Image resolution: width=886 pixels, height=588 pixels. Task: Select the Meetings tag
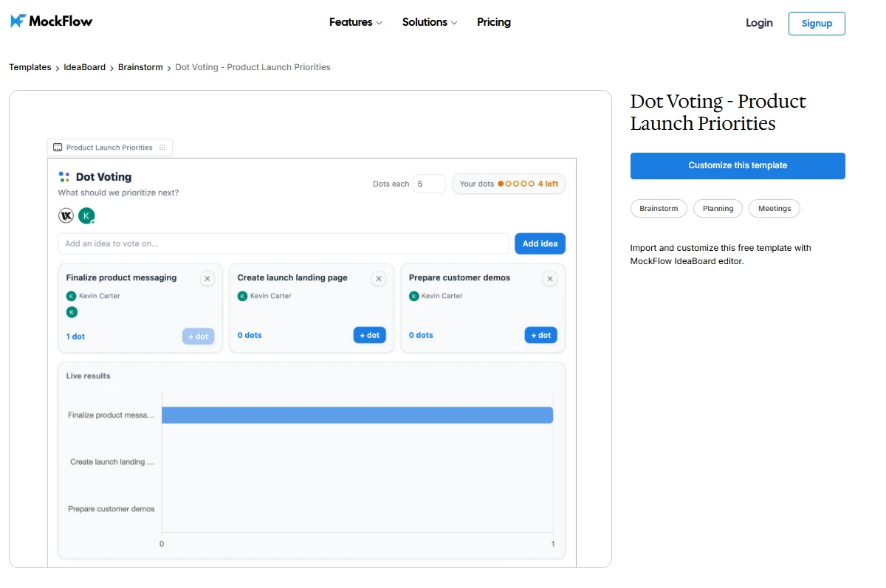pyautogui.click(x=775, y=209)
